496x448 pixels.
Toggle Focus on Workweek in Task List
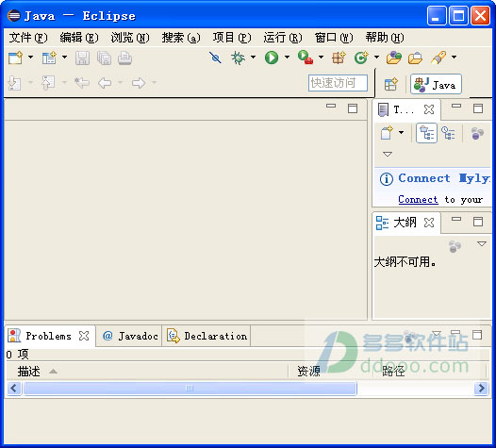477,133
